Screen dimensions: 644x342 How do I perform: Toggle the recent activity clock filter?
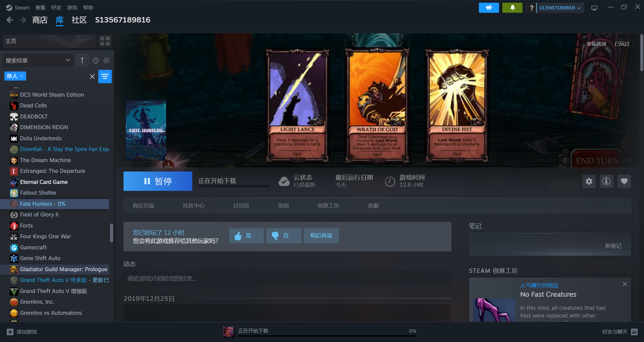(x=96, y=60)
